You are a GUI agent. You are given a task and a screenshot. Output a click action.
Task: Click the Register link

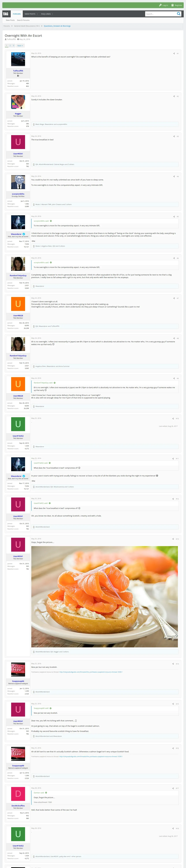coord(177,5)
